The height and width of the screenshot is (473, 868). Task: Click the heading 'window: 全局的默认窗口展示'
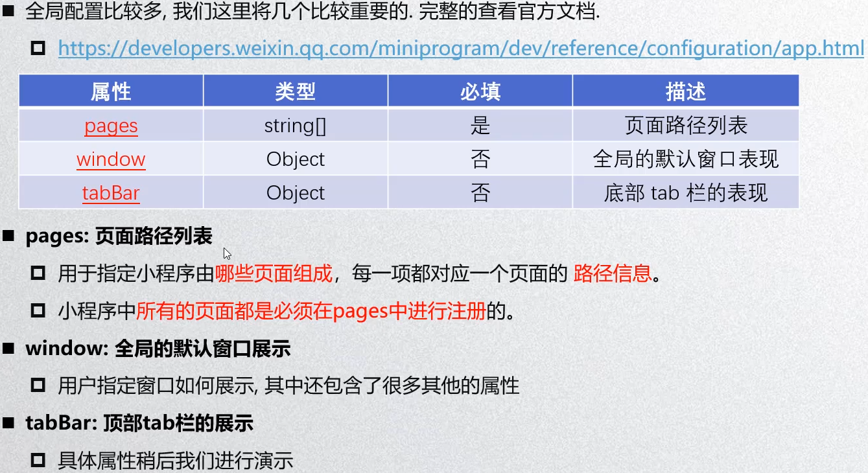[158, 349]
